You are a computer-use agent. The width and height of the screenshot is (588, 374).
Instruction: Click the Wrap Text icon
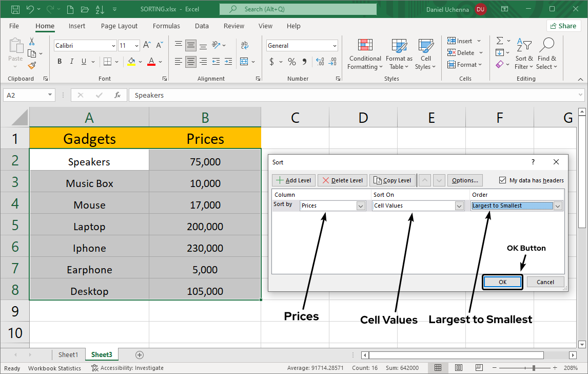[x=245, y=45]
